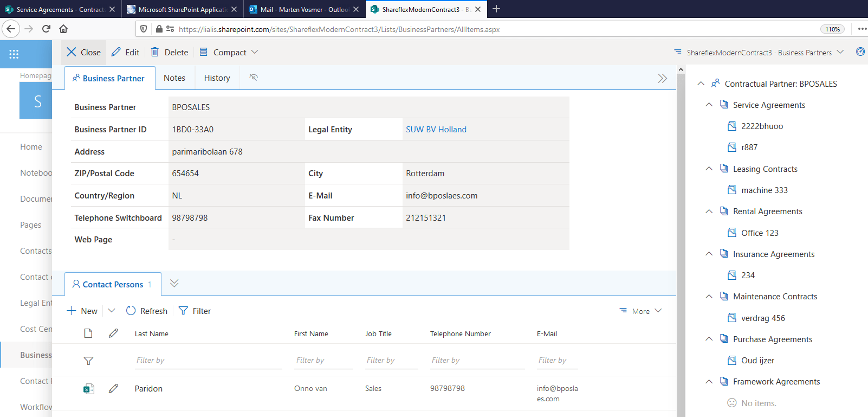This screenshot has width=868, height=417.
Task: Edit the Paridon row with pencil icon
Action: (113, 388)
